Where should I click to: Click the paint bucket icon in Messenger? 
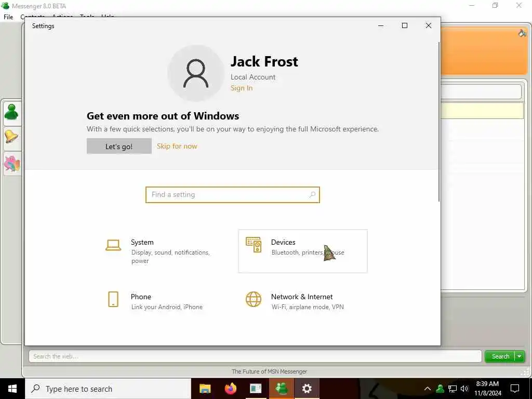(522, 33)
